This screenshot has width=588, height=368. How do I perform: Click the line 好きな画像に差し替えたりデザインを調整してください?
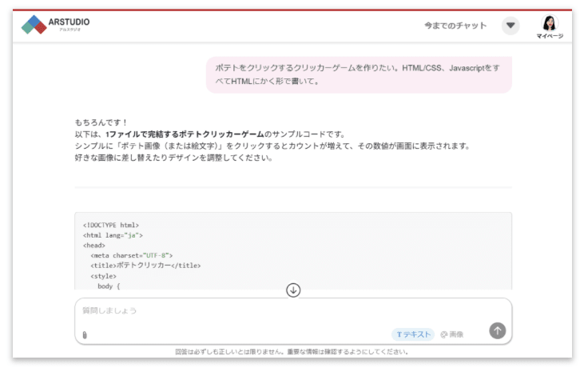[173, 158]
